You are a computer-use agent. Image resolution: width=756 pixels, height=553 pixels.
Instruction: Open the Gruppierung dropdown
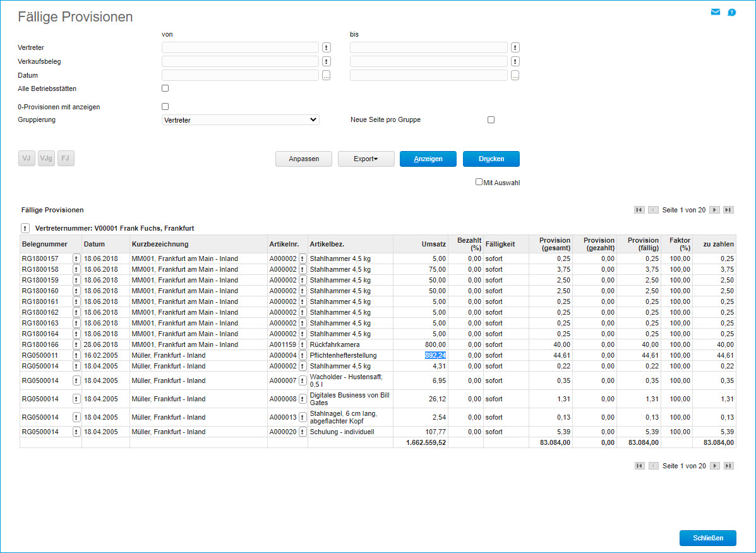241,119
